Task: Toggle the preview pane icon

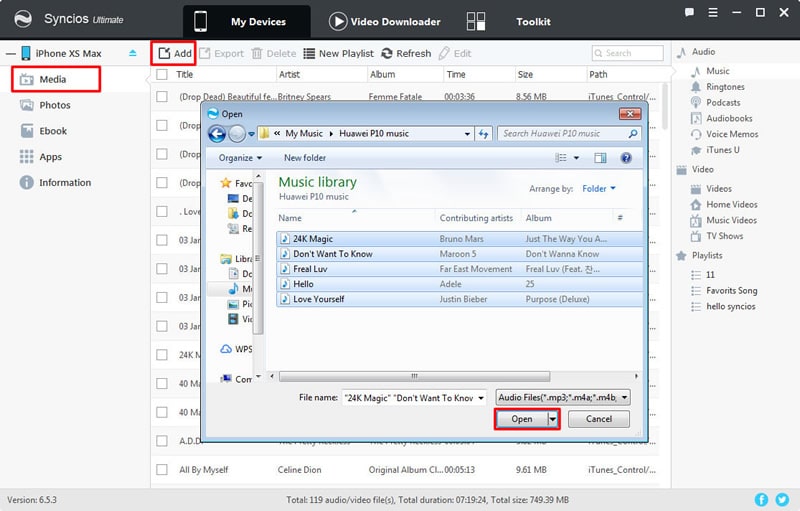Action: pos(600,158)
